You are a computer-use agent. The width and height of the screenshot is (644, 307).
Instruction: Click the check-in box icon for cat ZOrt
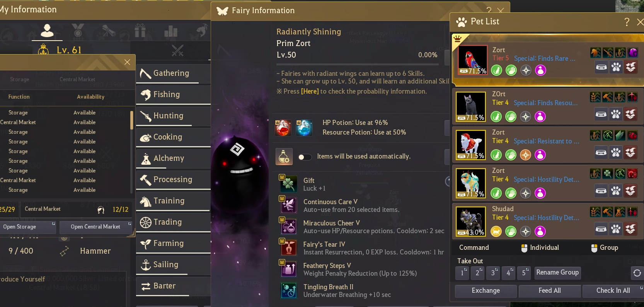pos(630,114)
